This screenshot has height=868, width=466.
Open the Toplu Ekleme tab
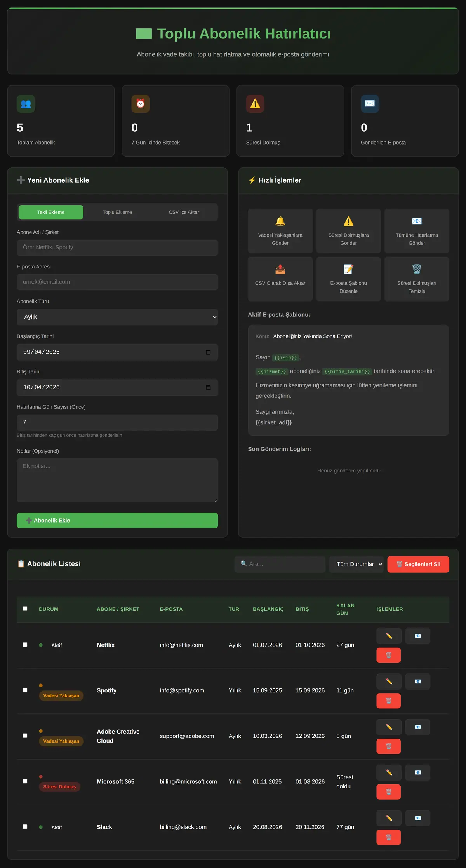117,212
